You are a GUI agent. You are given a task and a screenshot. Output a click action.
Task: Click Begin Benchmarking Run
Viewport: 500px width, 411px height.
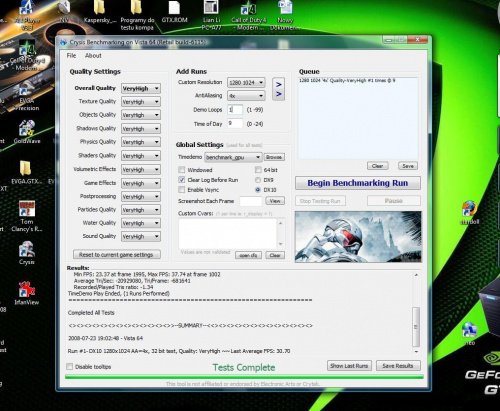point(358,183)
